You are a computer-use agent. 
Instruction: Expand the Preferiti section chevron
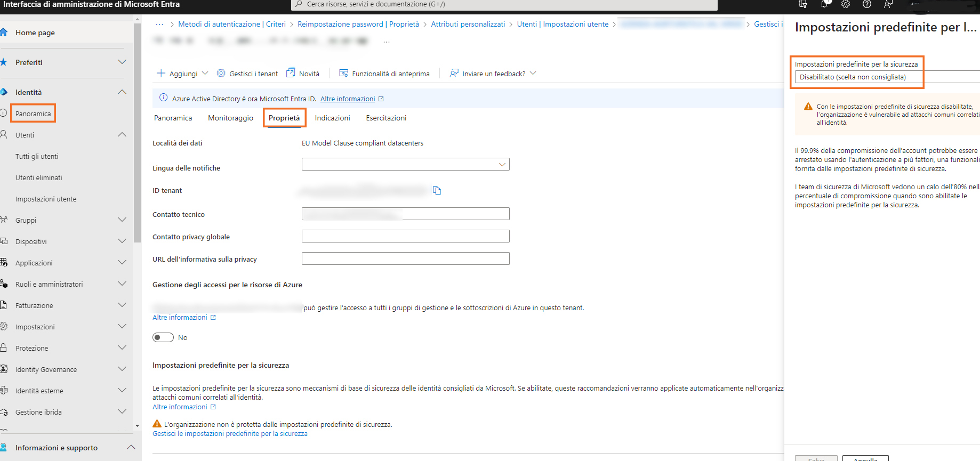[122, 62]
